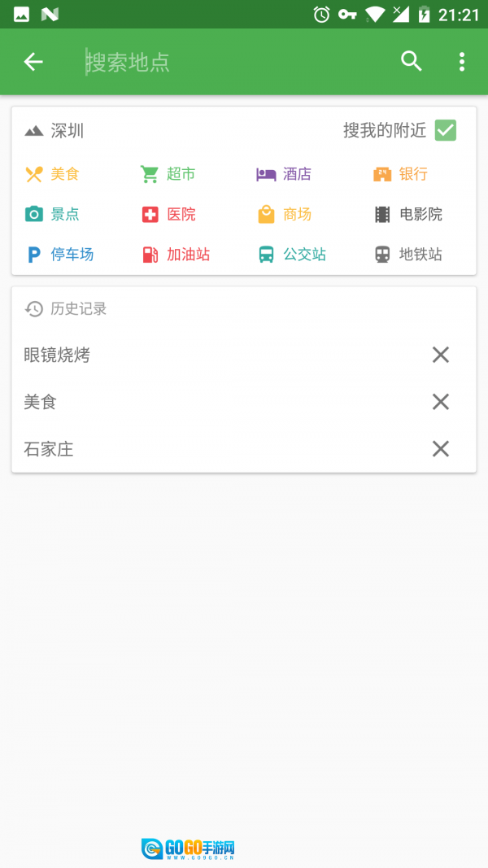
Task: Tap the 景点 camera icon
Action: (33, 215)
